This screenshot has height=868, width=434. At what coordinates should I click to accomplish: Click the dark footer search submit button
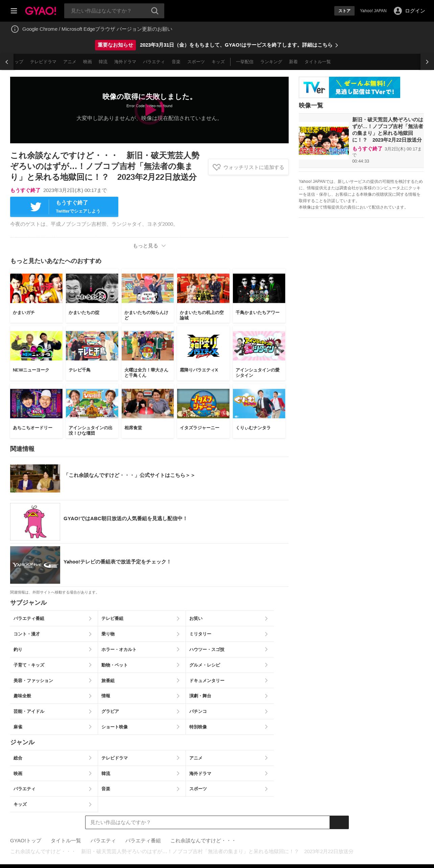(x=339, y=822)
